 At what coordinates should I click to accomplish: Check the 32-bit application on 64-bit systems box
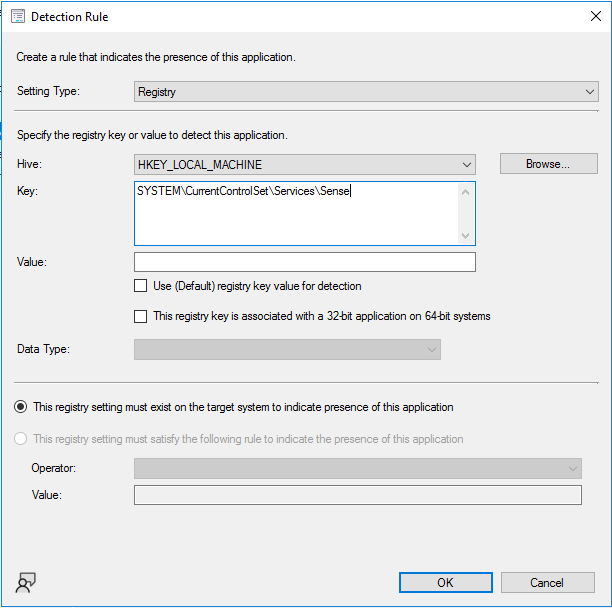point(141,317)
